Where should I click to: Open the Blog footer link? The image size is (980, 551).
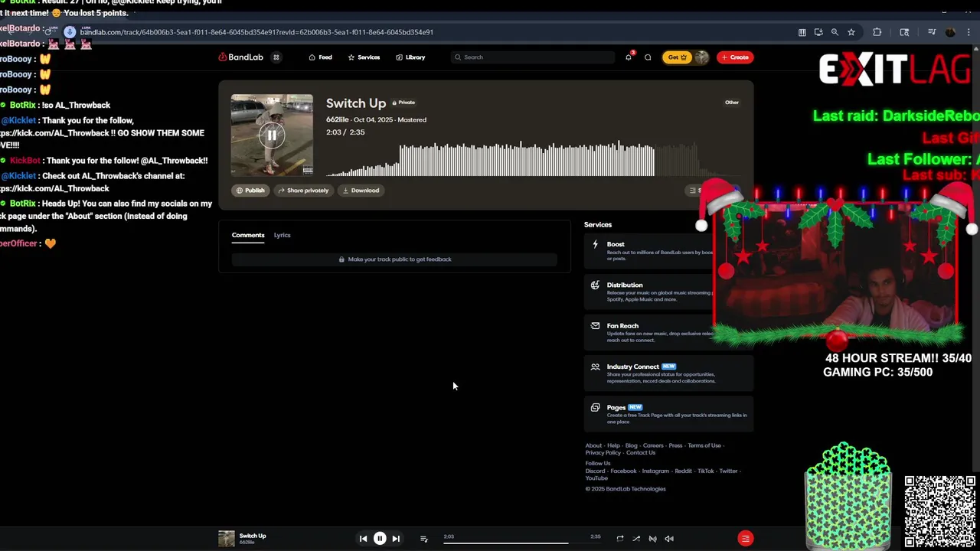(x=631, y=445)
